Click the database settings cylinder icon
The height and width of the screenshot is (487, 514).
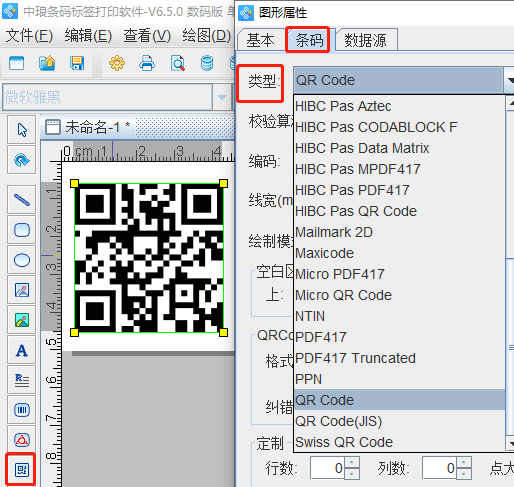tap(207, 63)
